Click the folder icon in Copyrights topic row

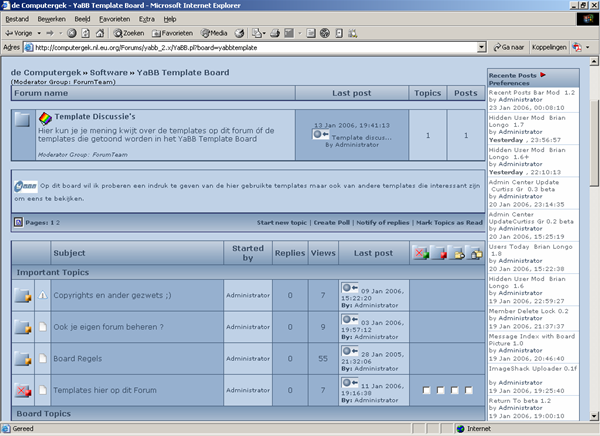coord(23,296)
